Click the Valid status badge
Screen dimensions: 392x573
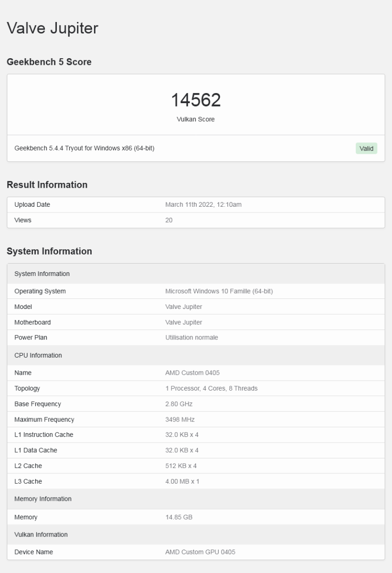point(366,149)
